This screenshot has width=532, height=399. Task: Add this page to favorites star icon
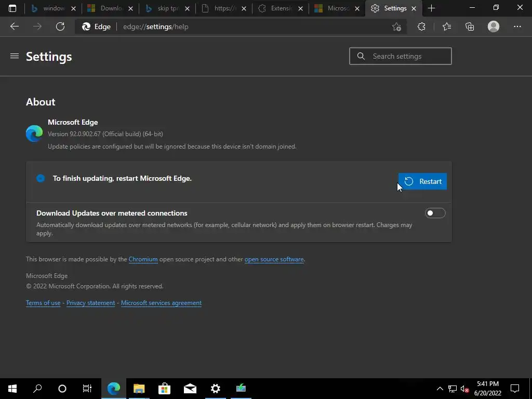[396, 27]
